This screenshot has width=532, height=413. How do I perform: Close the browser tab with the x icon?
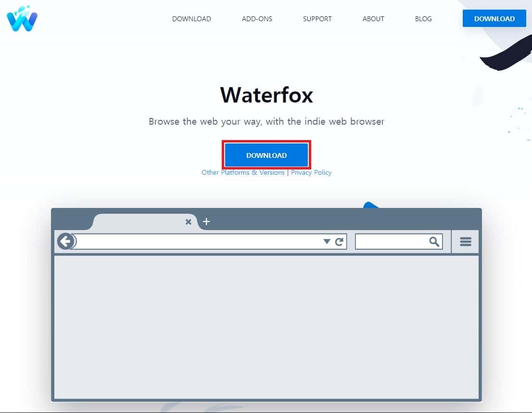(x=188, y=222)
